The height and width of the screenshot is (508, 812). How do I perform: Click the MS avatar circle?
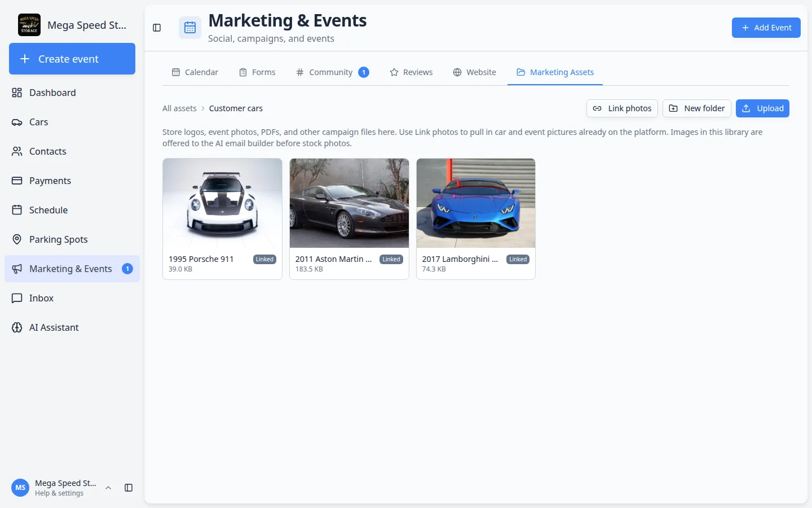(20, 488)
